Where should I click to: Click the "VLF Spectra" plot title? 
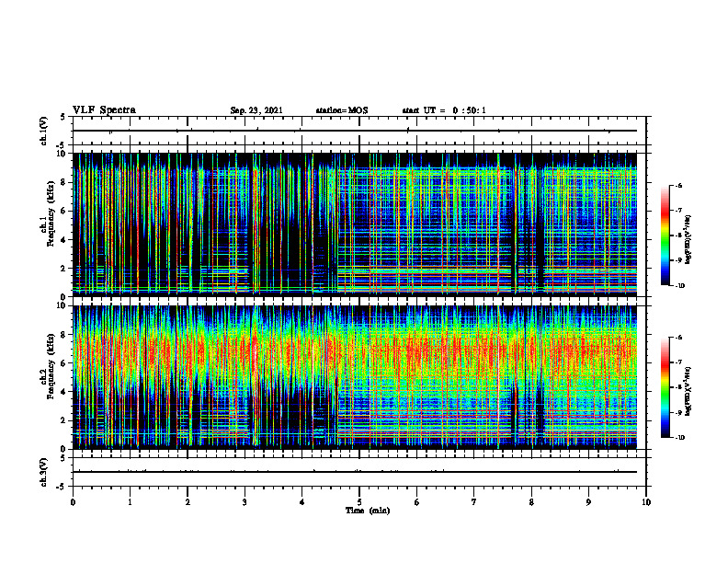(x=104, y=110)
